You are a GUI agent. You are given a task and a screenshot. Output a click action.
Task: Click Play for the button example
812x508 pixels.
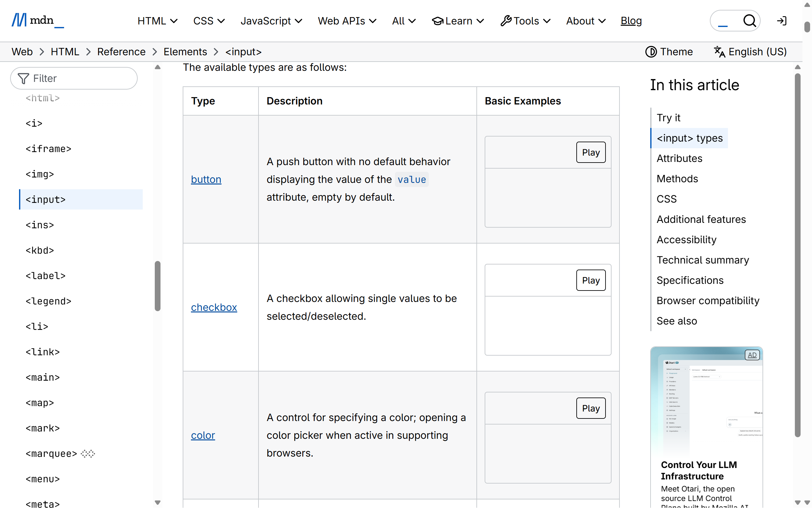point(591,152)
